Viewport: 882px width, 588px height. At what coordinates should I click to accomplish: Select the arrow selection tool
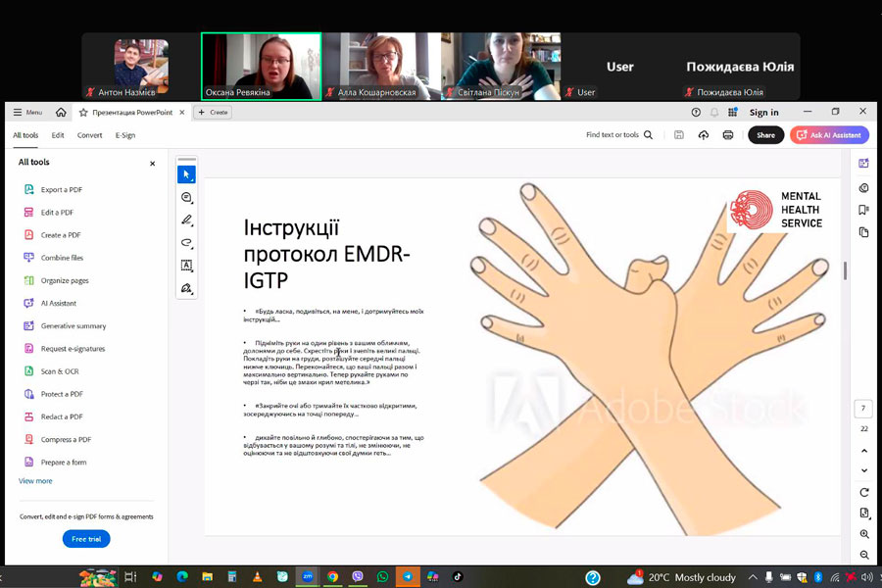[186, 174]
